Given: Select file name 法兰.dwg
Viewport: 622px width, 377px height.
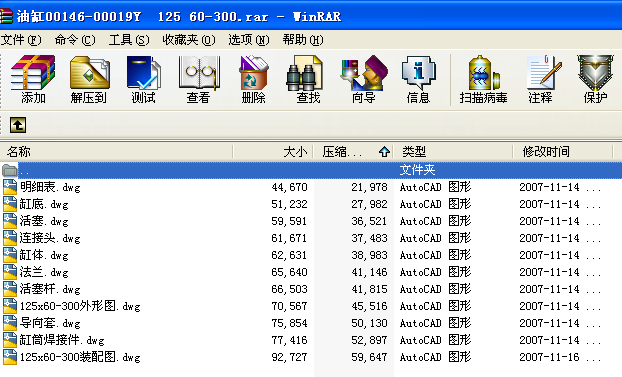Looking at the screenshot, I should tap(44, 272).
